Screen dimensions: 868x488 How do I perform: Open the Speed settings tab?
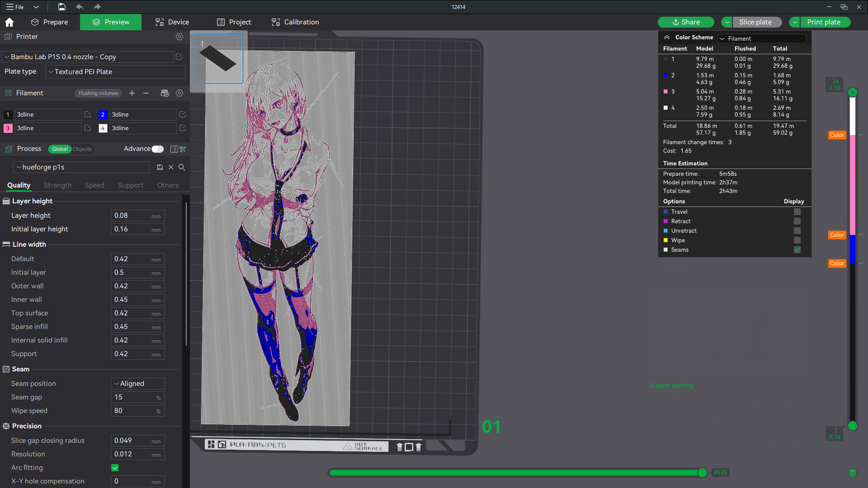(x=94, y=185)
